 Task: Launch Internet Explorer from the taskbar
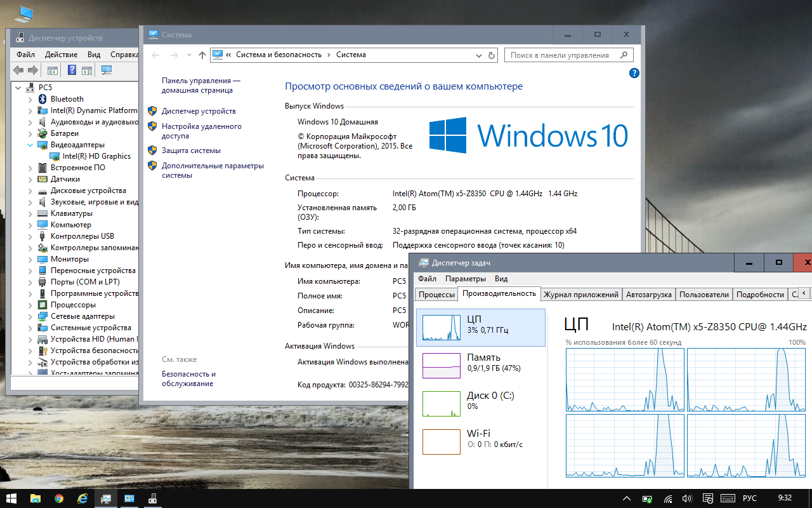[x=82, y=498]
